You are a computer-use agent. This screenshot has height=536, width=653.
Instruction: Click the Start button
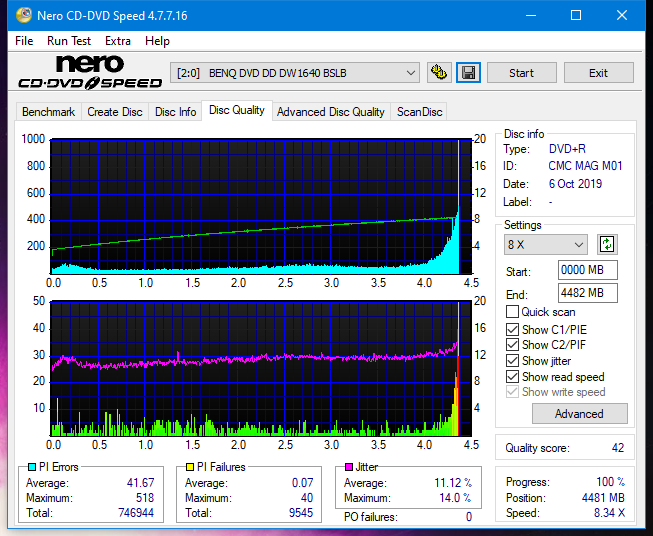coord(521,73)
